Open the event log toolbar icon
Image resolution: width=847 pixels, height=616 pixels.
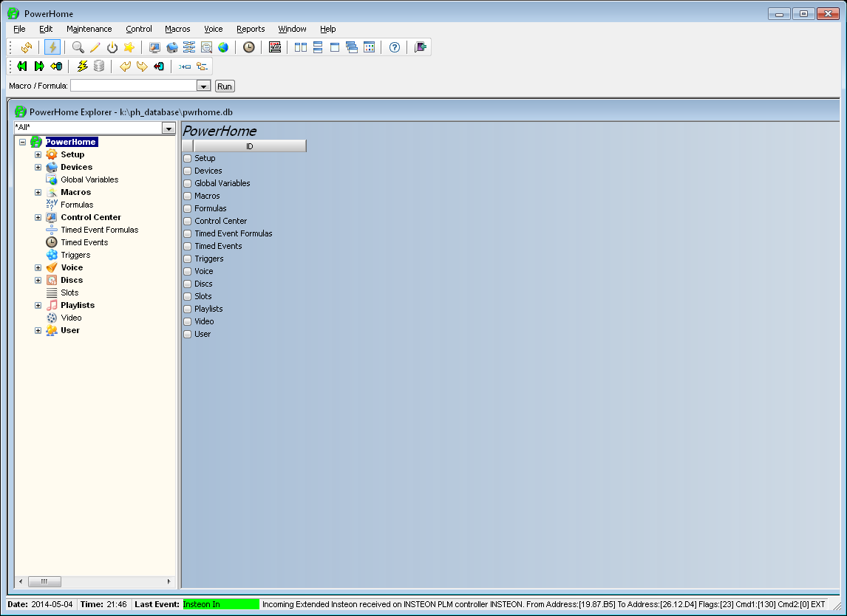[x=275, y=47]
